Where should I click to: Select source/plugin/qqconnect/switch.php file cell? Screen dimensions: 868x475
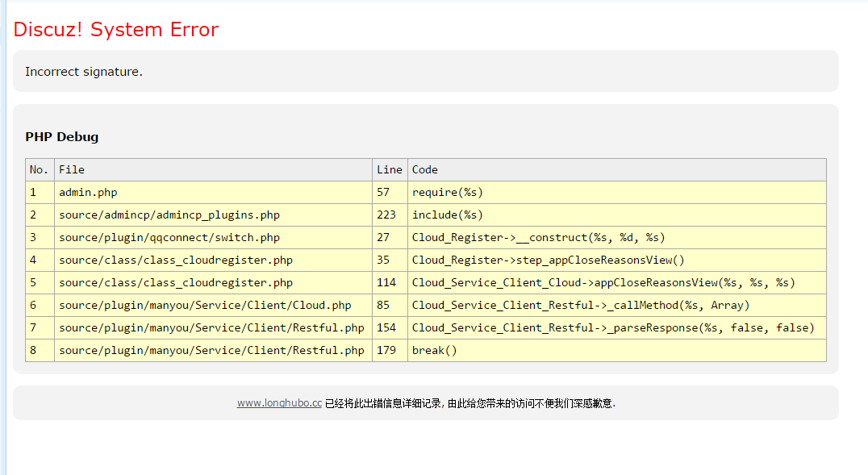[213, 237]
